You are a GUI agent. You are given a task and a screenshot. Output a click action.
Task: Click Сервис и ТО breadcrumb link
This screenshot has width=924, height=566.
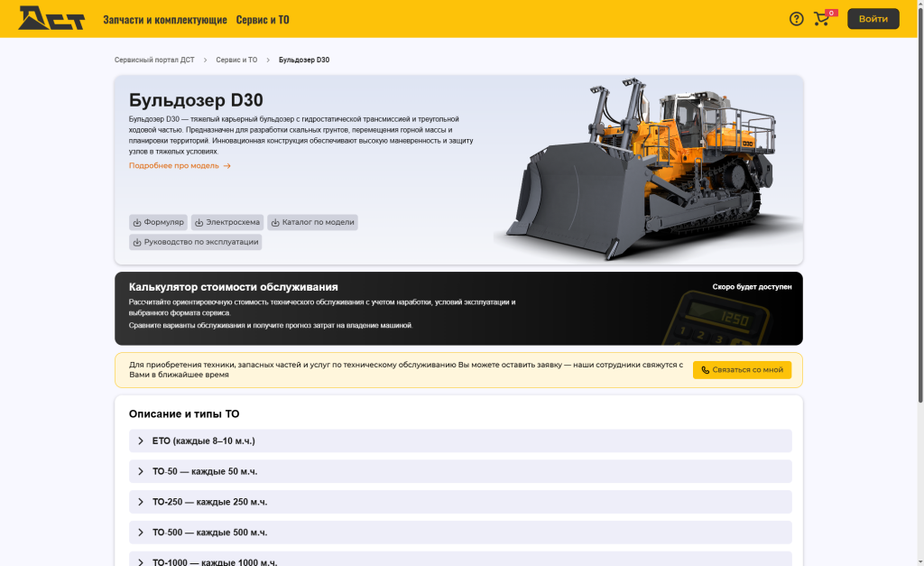click(x=236, y=60)
